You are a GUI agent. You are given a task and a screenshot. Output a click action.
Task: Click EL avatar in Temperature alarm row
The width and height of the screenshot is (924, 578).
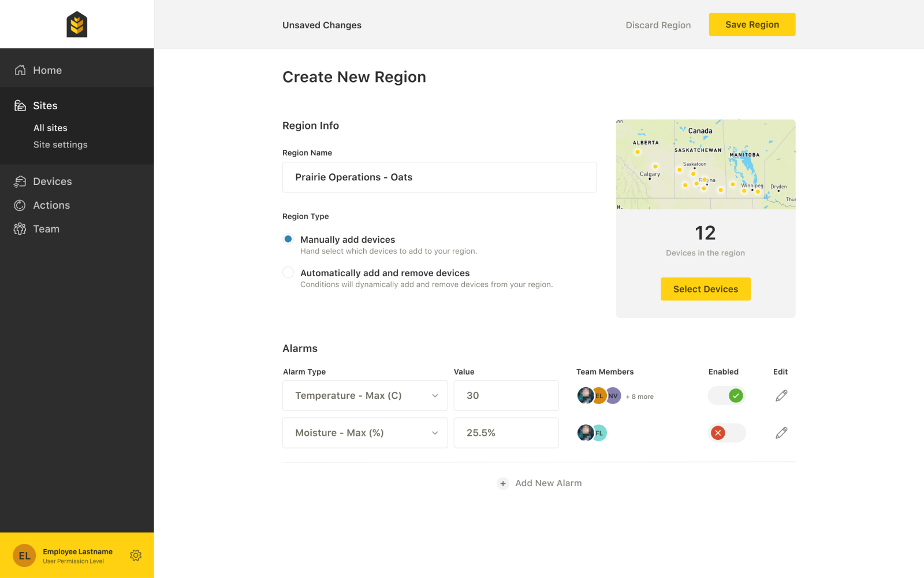[x=599, y=396]
